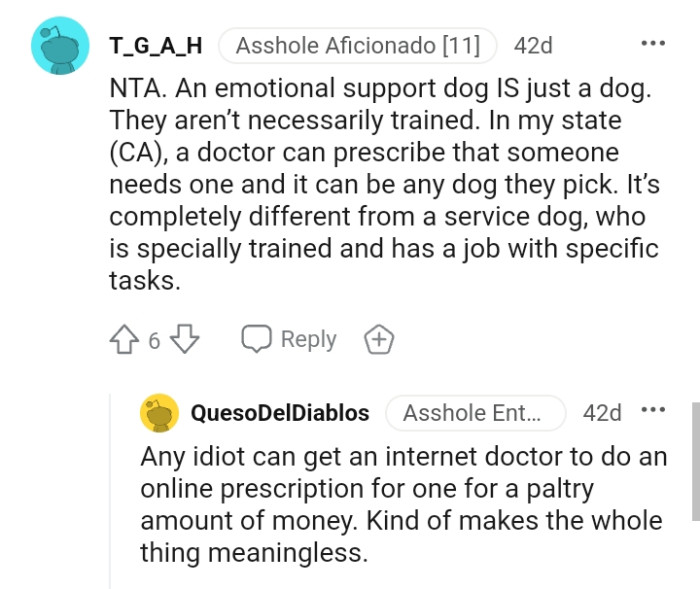Screen dimensions: 700x589
Task: Click QuesoDelDiablos reply text about internet doctor
Action: pos(400,505)
